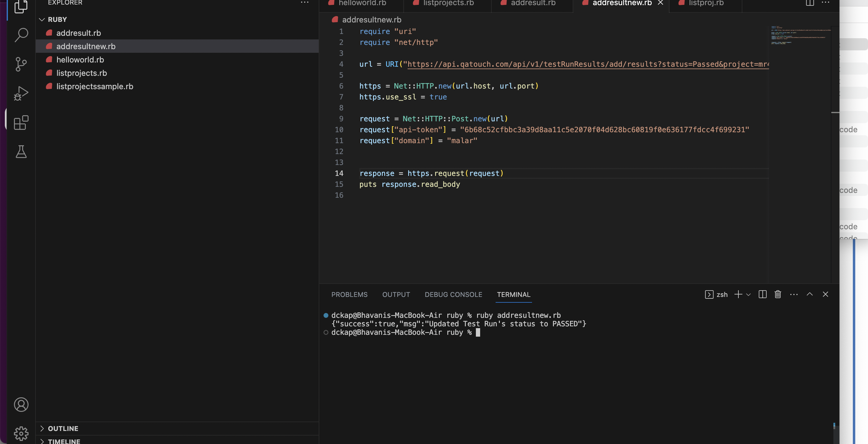868x444 pixels.
Task: Close the terminal panel
Action: pos(825,294)
